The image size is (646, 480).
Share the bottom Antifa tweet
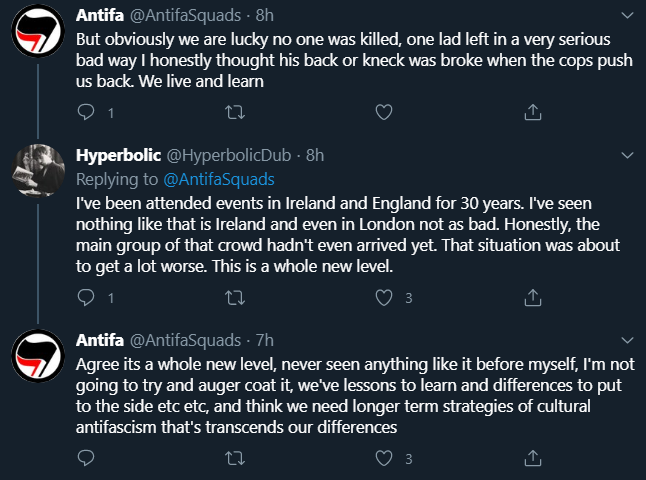(534, 459)
